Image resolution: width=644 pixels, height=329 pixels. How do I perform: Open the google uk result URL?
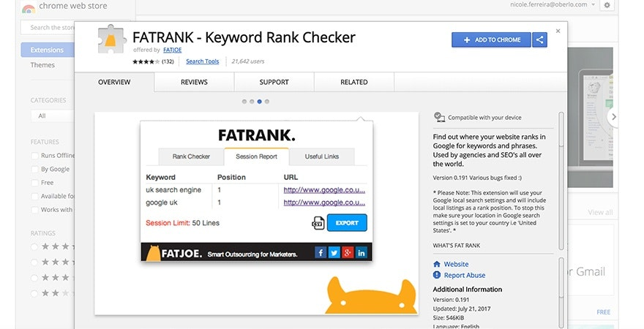[x=324, y=203]
